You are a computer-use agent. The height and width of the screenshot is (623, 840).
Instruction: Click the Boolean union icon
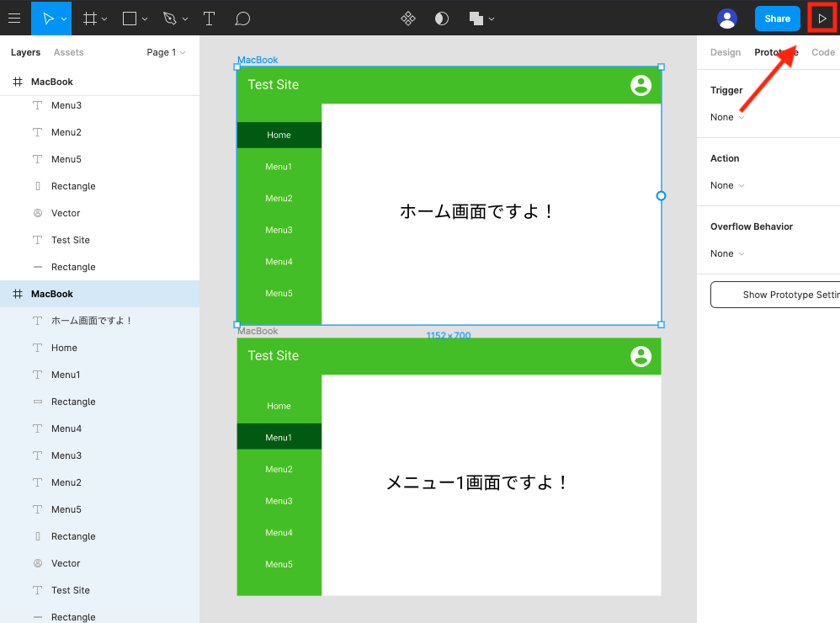click(x=476, y=19)
